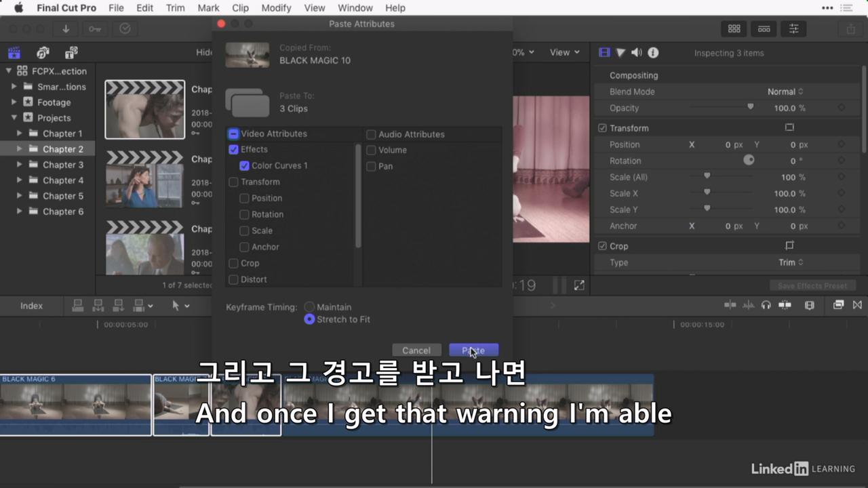The height and width of the screenshot is (488, 868).
Task: Toggle Video Attributes checkbox
Action: 233,134
